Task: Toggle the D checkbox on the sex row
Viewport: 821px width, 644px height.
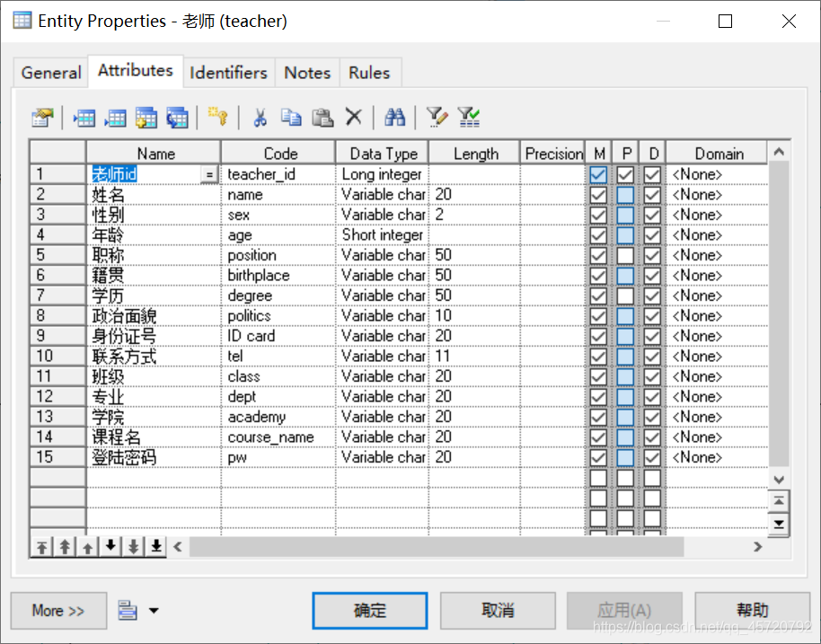Action: 653,215
